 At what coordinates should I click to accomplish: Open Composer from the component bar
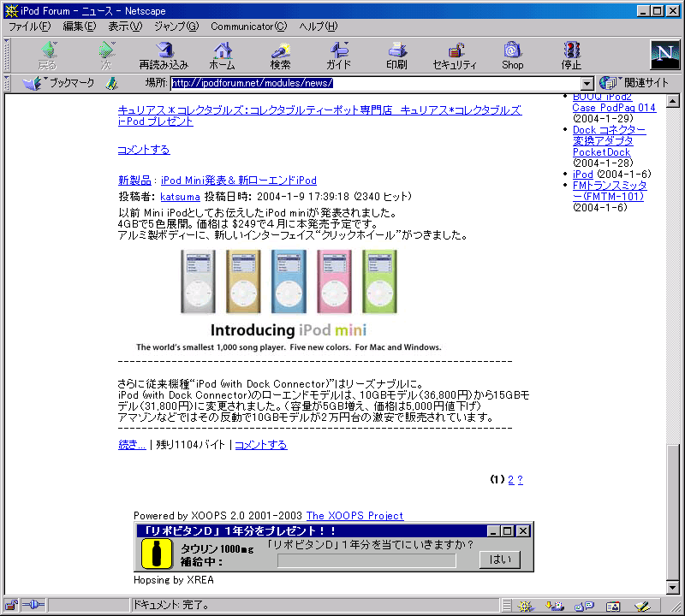pos(642,606)
